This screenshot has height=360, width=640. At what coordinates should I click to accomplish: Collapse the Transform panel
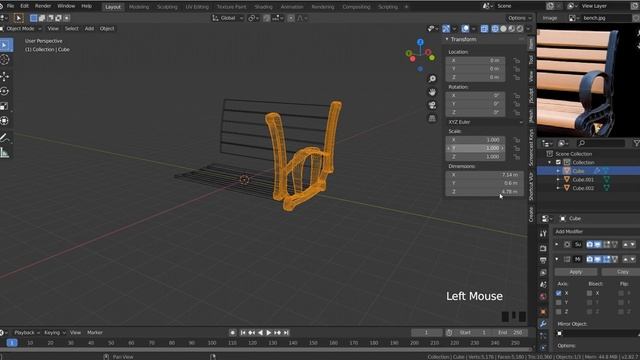tap(447, 39)
